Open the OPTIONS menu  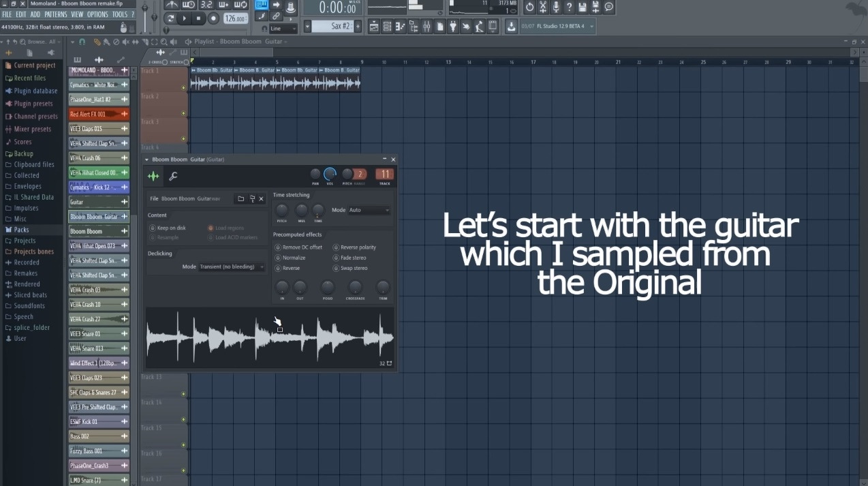pyautogui.click(x=97, y=14)
